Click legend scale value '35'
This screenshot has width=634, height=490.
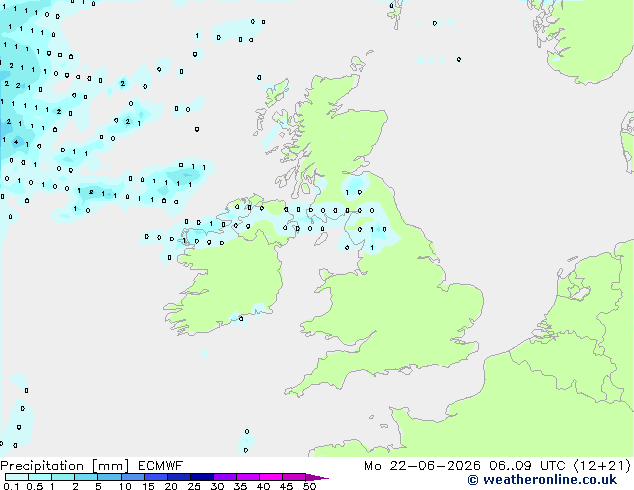click(240, 486)
